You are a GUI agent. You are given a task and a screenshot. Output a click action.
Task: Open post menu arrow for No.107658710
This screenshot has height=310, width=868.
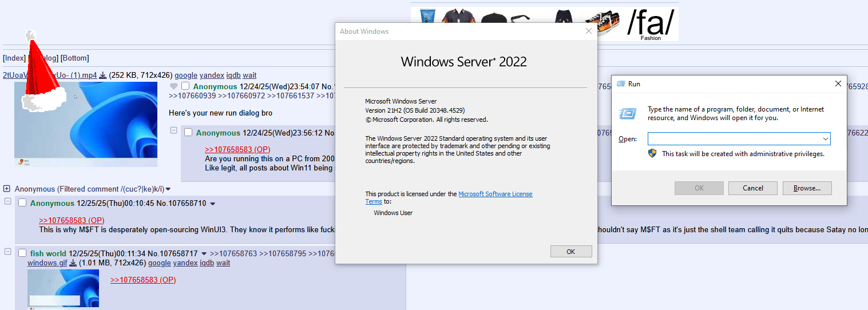[x=213, y=204]
